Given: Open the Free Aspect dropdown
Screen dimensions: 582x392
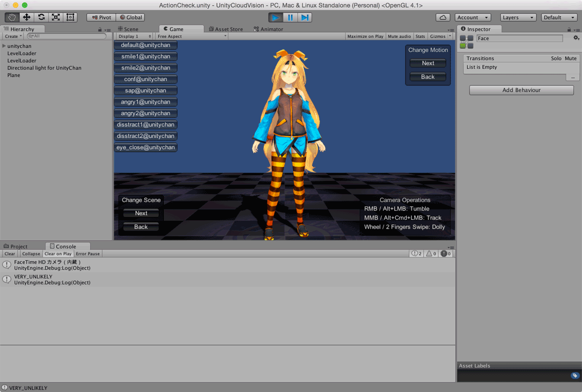Looking at the screenshot, I should [192, 36].
